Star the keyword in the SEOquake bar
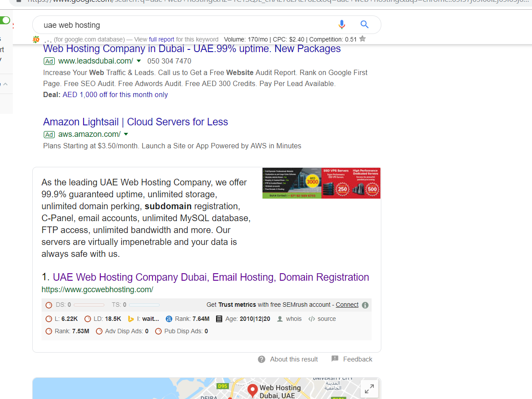Screen dimensions: 532x399 363,39
